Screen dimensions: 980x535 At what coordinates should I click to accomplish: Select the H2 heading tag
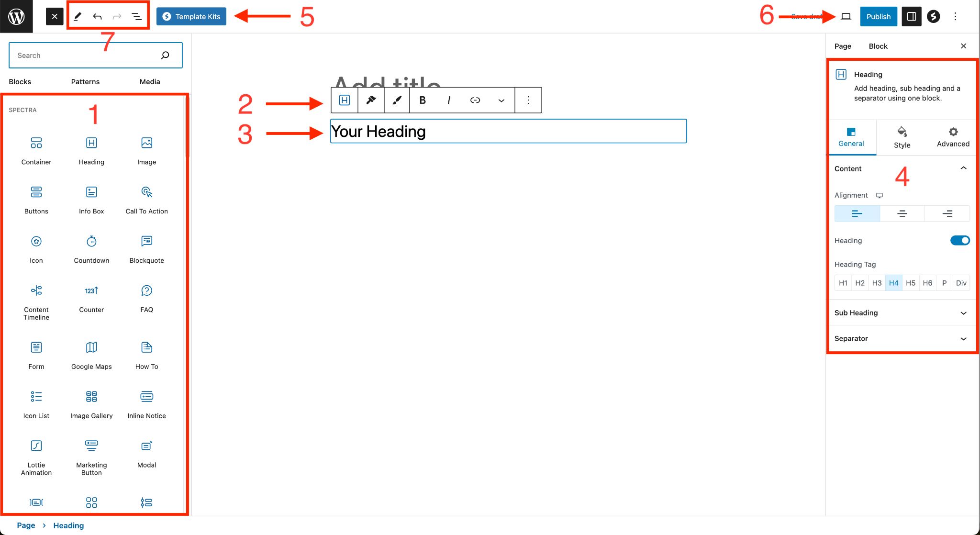coord(859,283)
